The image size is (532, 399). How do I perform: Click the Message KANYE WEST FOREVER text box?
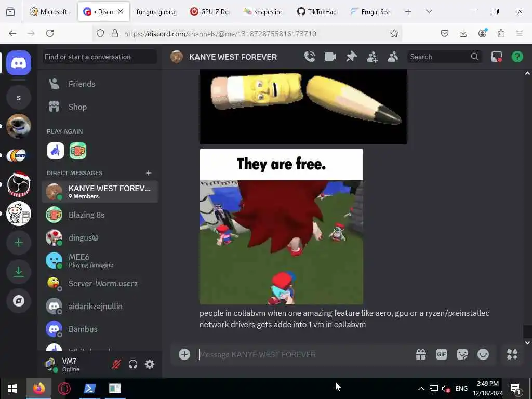[303, 354]
